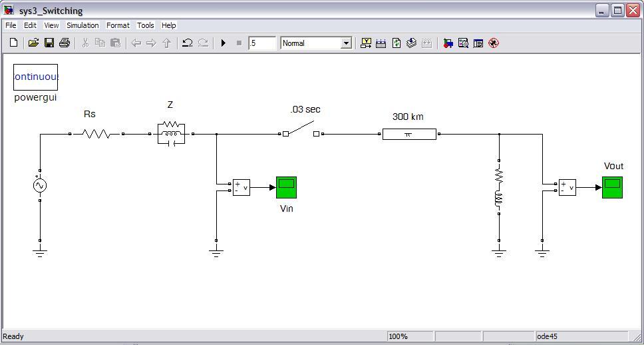644x345 pixels.
Task: Select the 300 km transmission line block
Action: pos(408,134)
